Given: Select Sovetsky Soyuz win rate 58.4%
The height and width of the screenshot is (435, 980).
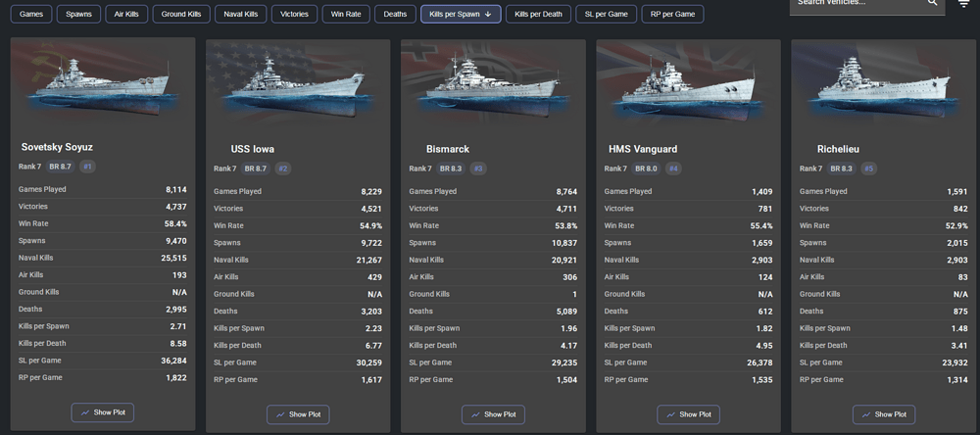Looking at the screenshot, I should [175, 223].
